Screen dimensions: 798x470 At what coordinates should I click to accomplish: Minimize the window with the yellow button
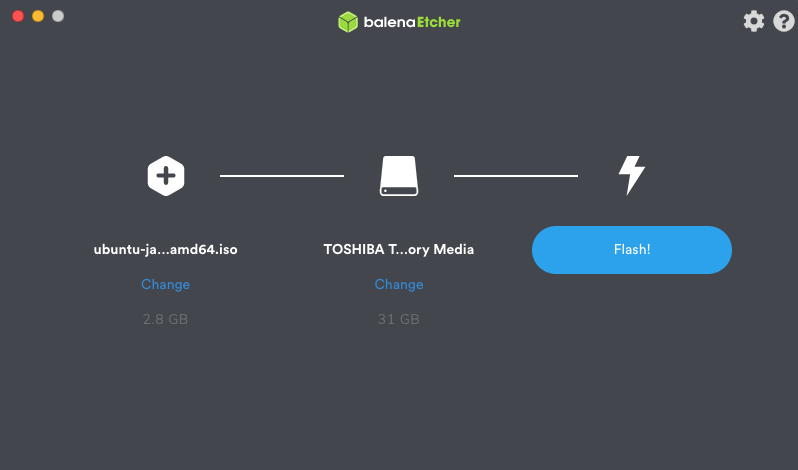coord(38,16)
